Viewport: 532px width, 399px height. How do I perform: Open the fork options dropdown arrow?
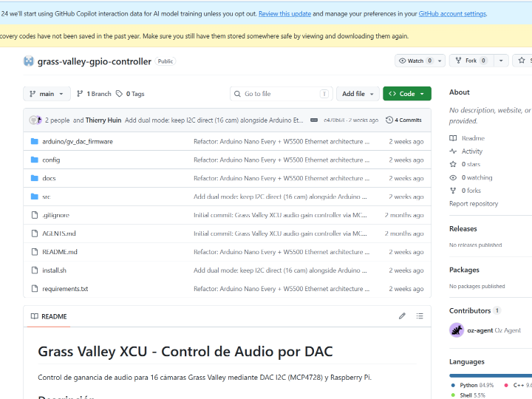pos(502,61)
